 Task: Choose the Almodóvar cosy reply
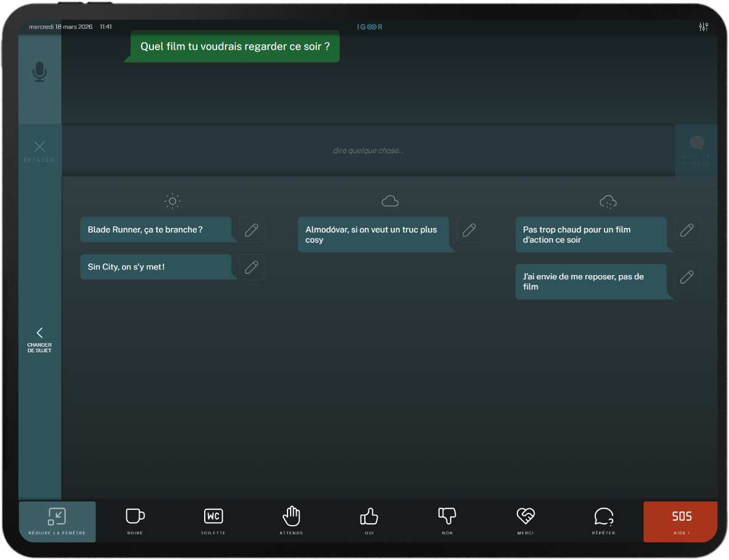click(376, 235)
